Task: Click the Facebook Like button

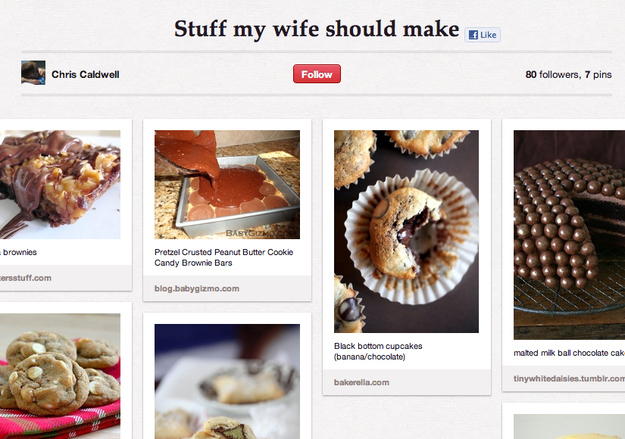Action: point(482,35)
